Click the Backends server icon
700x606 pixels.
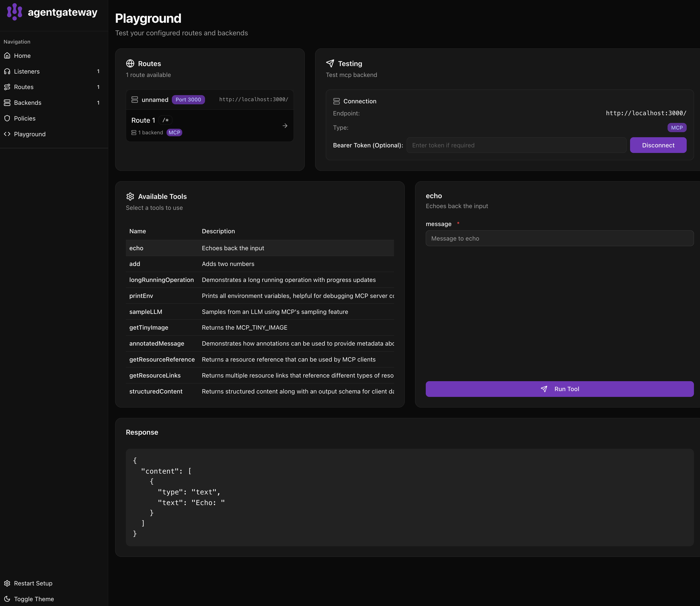[x=7, y=102]
